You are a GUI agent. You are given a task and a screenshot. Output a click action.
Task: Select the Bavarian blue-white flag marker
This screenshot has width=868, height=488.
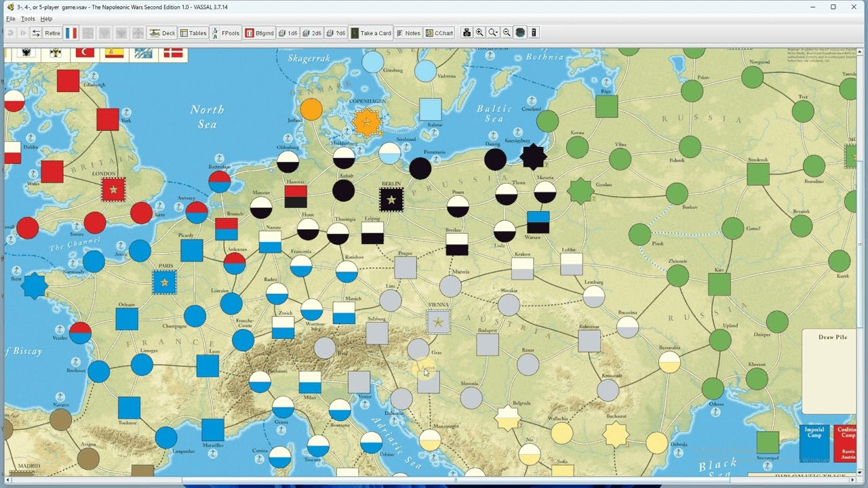(144, 54)
